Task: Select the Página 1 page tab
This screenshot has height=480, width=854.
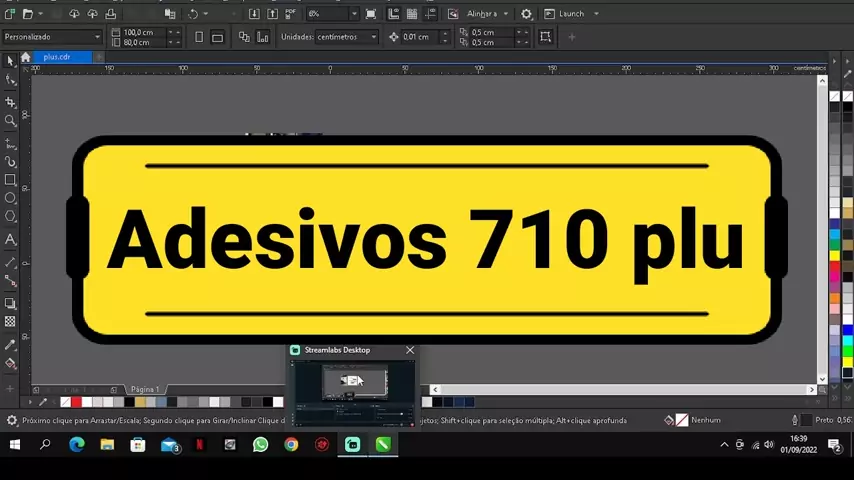Action: tap(145, 389)
